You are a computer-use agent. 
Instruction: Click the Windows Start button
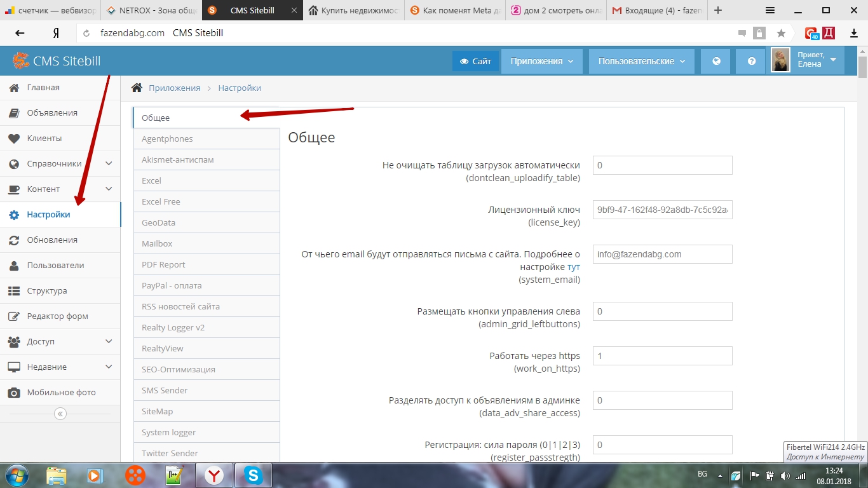pyautogui.click(x=17, y=475)
